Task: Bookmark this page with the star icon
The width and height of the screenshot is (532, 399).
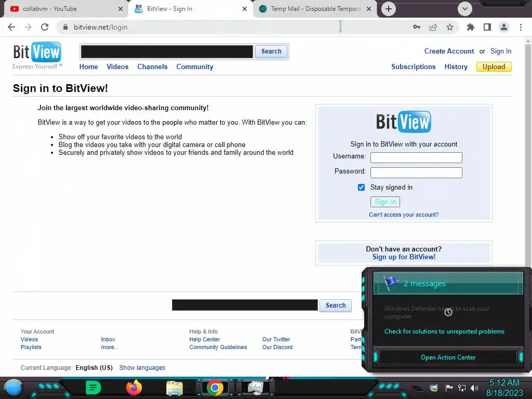Action: click(x=450, y=27)
